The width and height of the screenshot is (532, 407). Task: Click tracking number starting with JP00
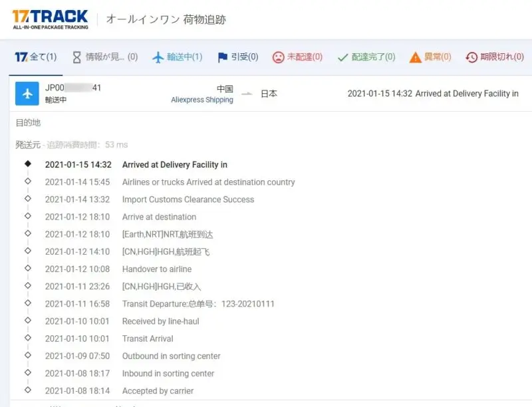coord(72,88)
